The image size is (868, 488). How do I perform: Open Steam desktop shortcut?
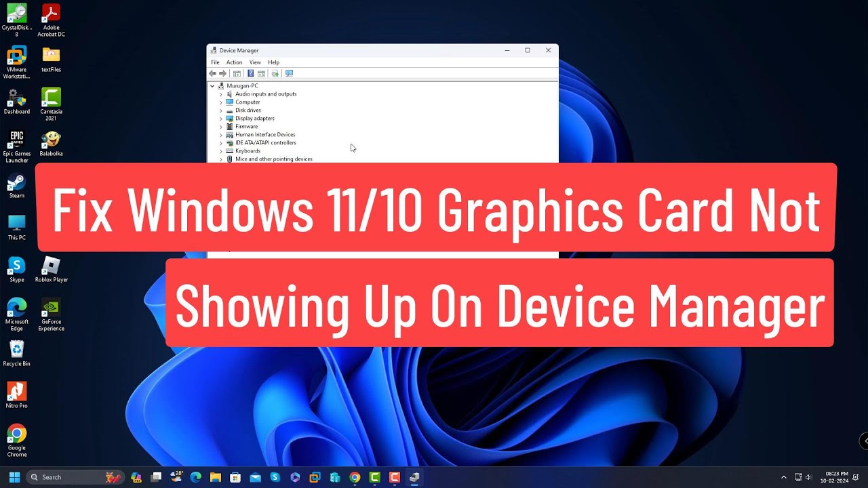click(x=17, y=186)
